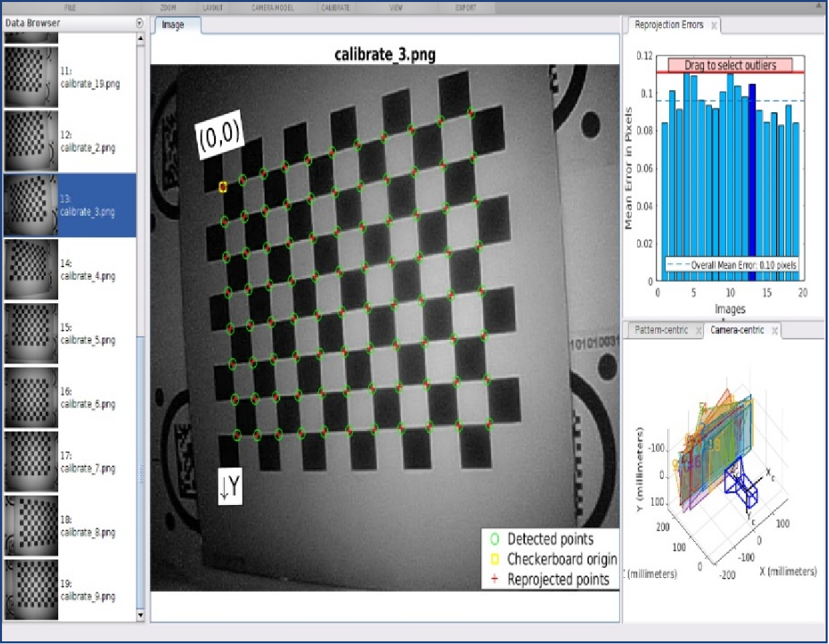Select the highlighted dark blue error bar
The image size is (829, 644).
click(x=752, y=182)
